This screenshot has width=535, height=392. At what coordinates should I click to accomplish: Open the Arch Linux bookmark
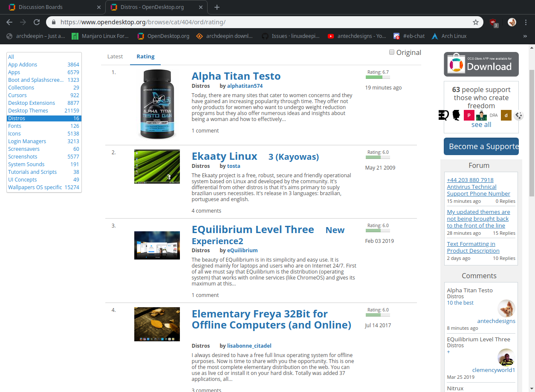pyautogui.click(x=449, y=36)
